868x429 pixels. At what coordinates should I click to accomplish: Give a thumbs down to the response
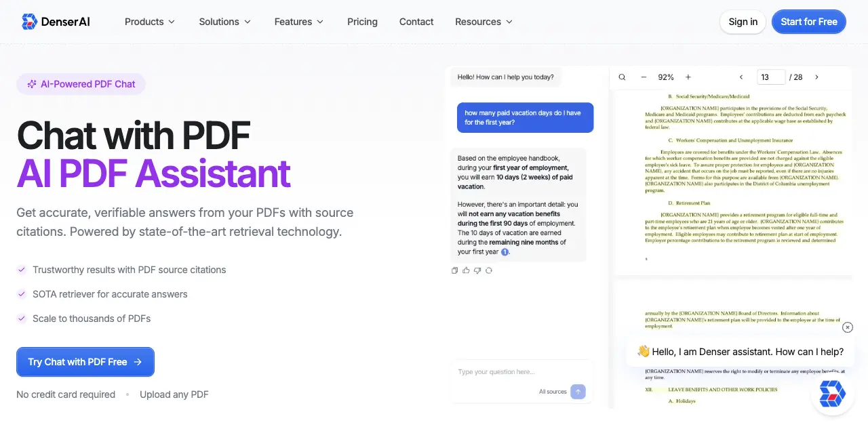[477, 270]
